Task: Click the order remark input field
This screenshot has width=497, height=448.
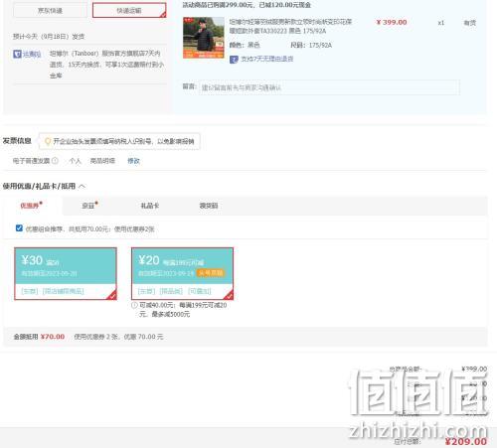Action: pyautogui.click(x=329, y=87)
